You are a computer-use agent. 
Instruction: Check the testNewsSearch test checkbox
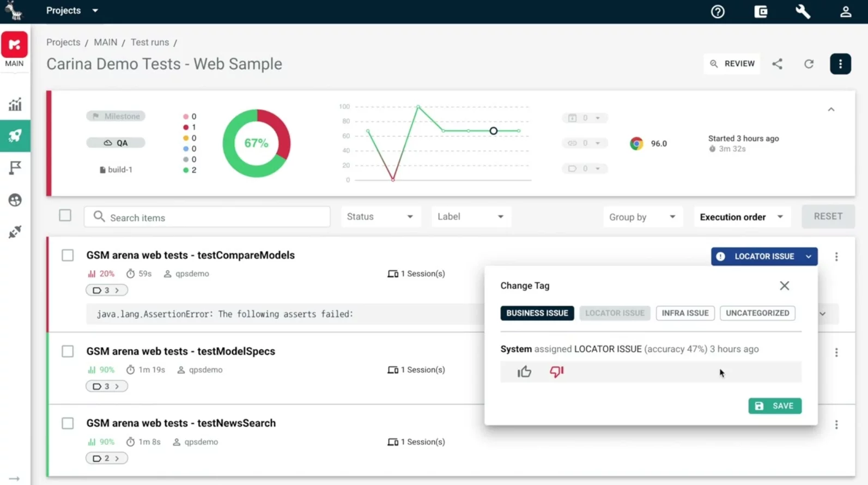(68, 423)
